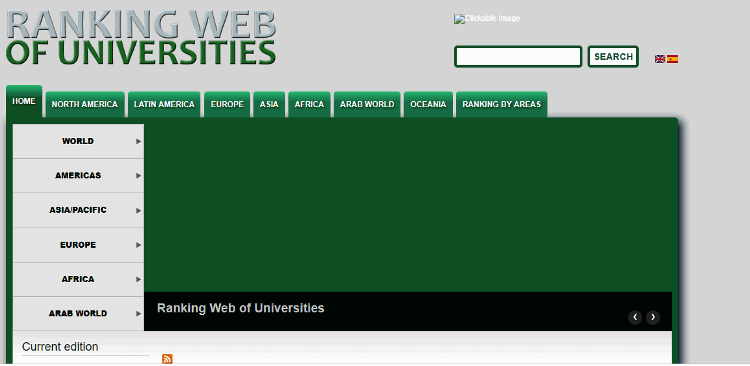The image size is (750, 366).
Task: Click the SEARCH button
Action: tap(613, 56)
